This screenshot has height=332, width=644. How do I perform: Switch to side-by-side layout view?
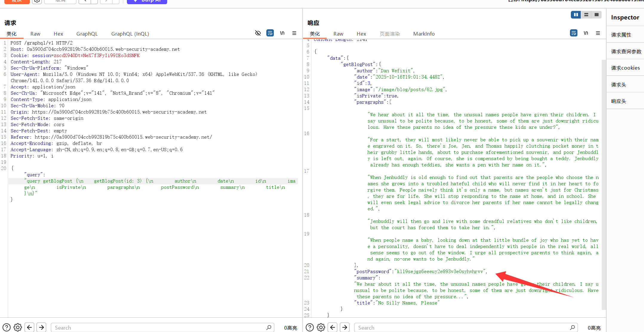576,15
